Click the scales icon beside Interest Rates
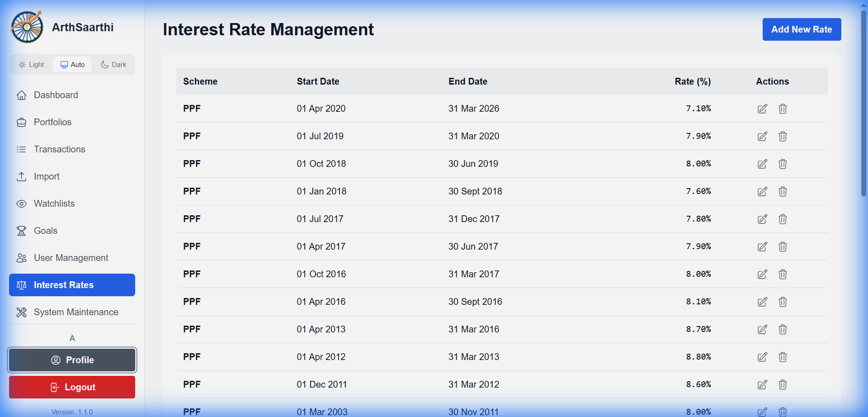Screen dimensions: 868x417 [21, 284]
